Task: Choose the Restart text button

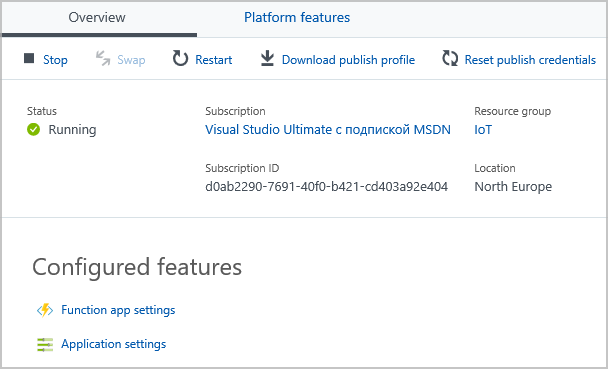Action: coord(214,60)
